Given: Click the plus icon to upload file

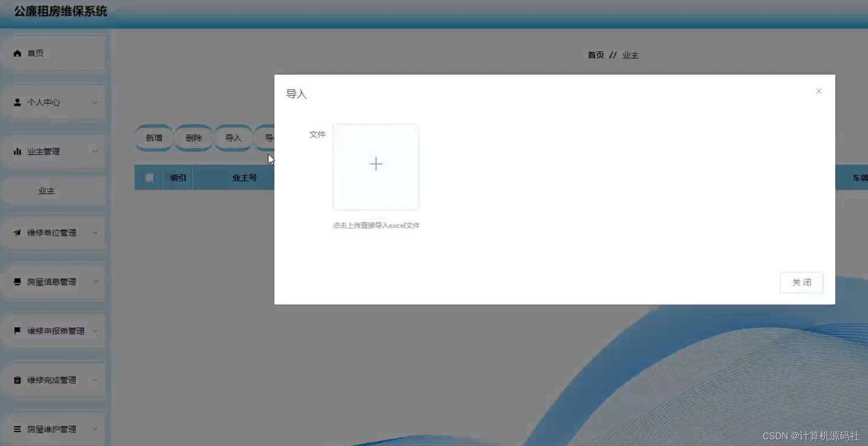Looking at the screenshot, I should click(376, 164).
